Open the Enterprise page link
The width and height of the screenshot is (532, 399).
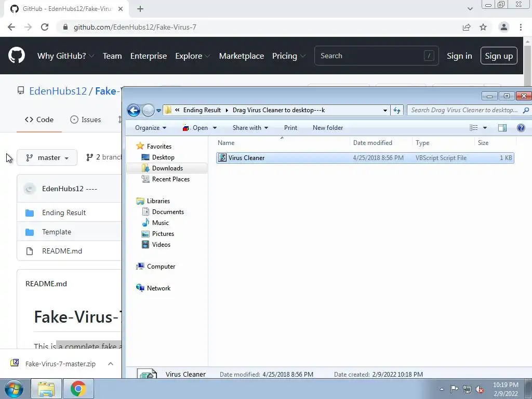tap(149, 56)
